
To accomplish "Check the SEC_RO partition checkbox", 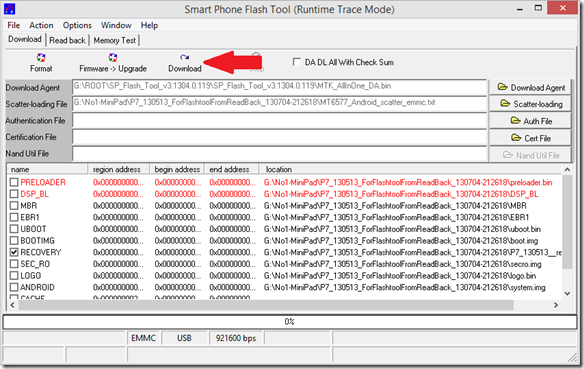I will (x=14, y=264).
